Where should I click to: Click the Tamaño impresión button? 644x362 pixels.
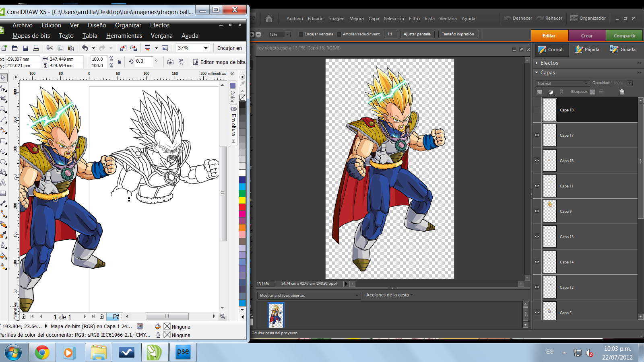(x=458, y=34)
